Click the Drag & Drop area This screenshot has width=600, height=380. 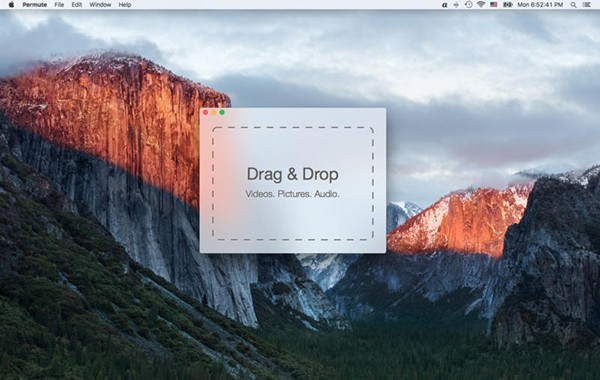point(293,184)
